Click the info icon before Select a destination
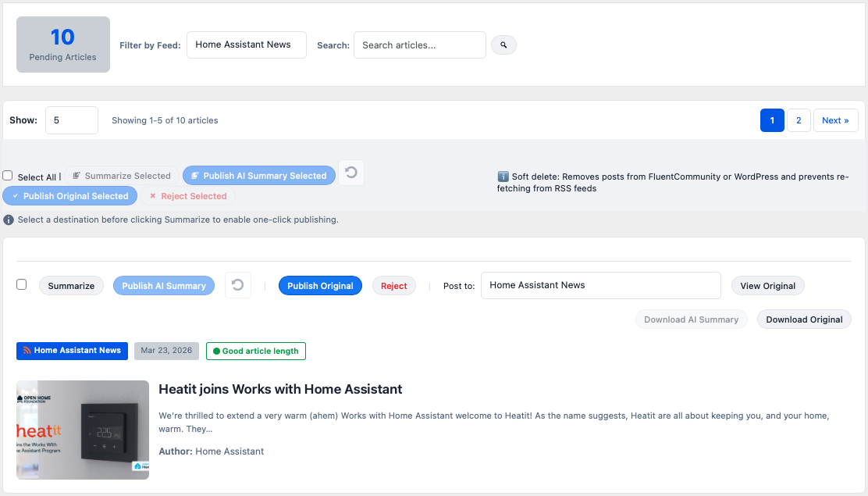This screenshot has width=868, height=496. pos(9,220)
